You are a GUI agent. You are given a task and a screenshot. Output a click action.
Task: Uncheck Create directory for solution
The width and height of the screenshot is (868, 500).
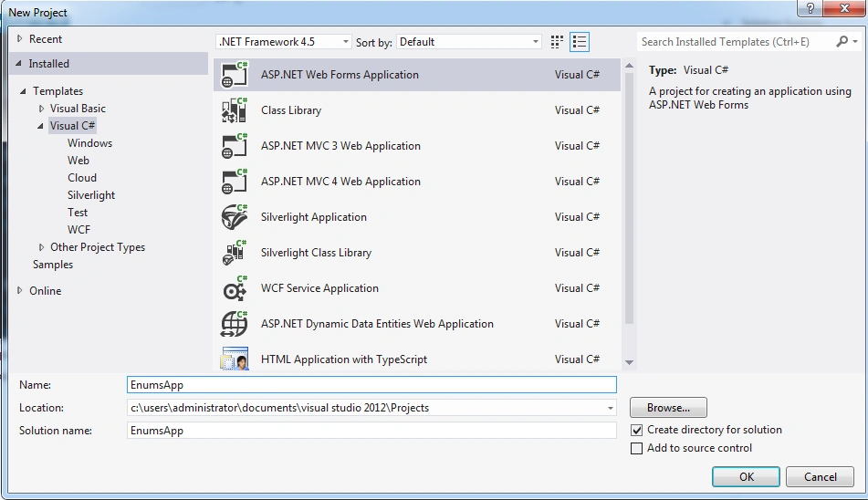[x=636, y=430]
